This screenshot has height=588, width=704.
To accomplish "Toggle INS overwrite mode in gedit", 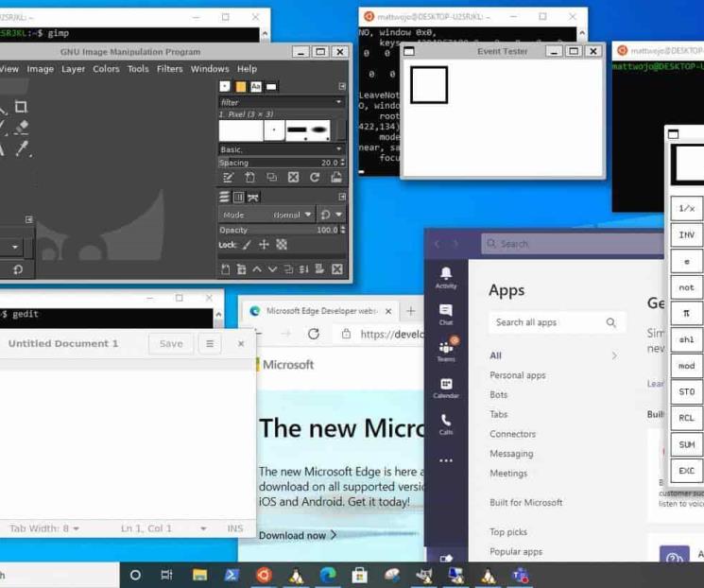I will point(235,528).
